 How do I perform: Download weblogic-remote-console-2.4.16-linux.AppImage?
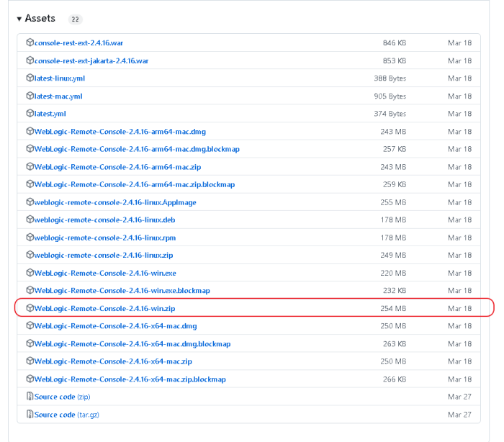115,202
